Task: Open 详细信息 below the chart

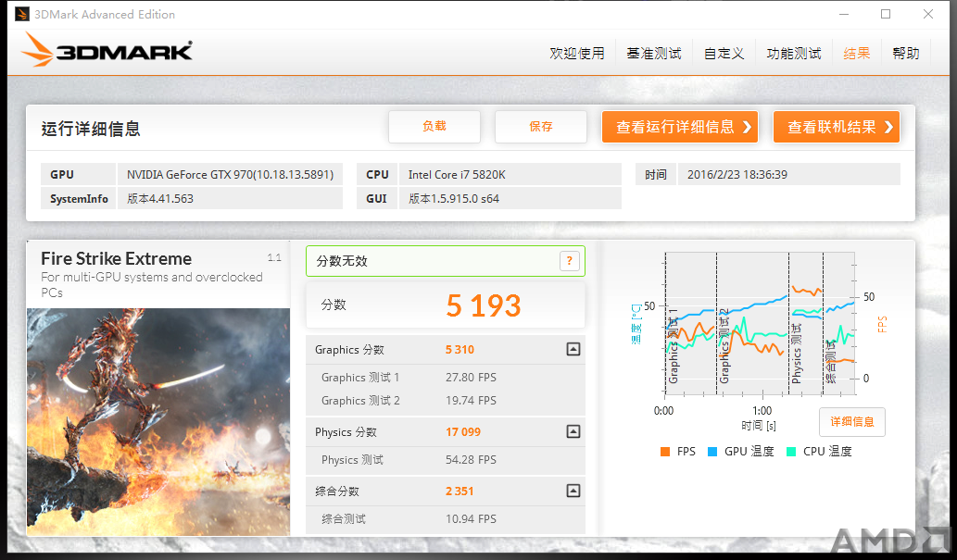Action: tap(852, 421)
